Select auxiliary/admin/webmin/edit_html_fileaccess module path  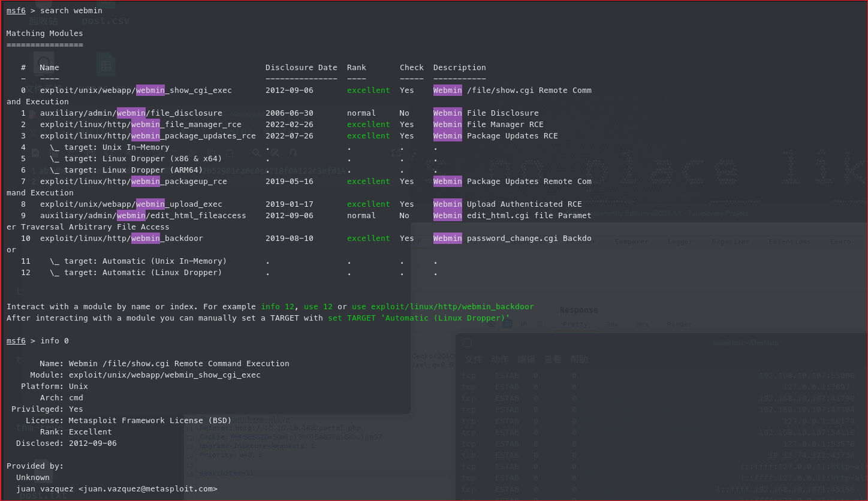pyautogui.click(x=143, y=215)
